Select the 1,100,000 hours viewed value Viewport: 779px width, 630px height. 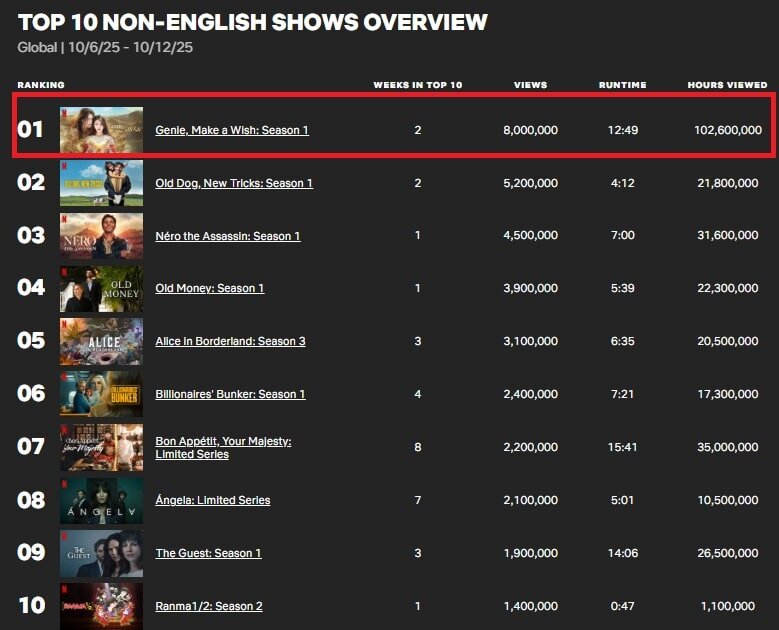(728, 606)
